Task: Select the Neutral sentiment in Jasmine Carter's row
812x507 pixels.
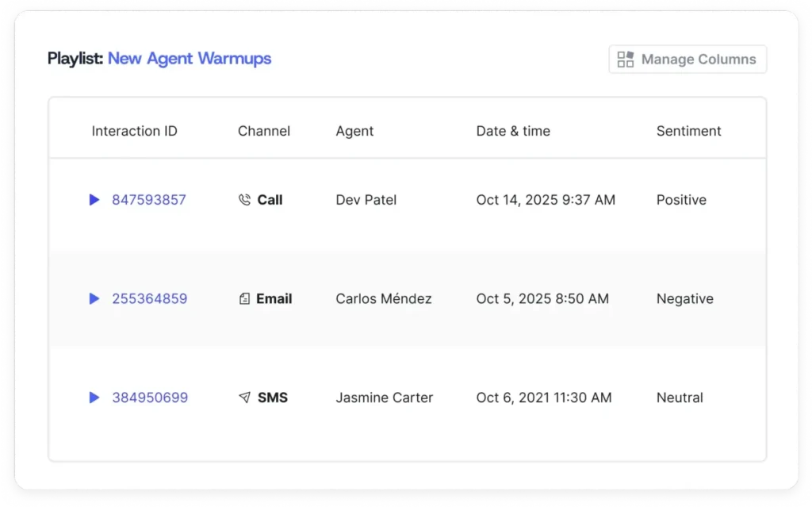Action: (679, 398)
